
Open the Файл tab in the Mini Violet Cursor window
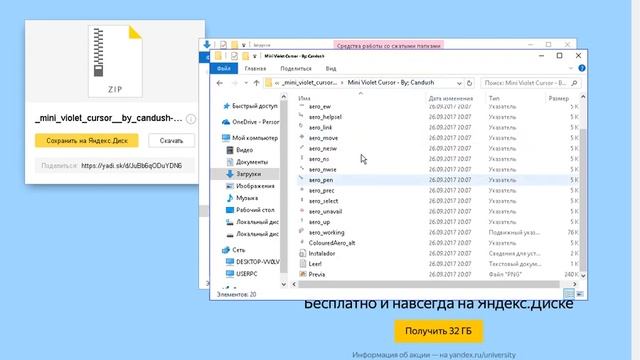coord(223,69)
